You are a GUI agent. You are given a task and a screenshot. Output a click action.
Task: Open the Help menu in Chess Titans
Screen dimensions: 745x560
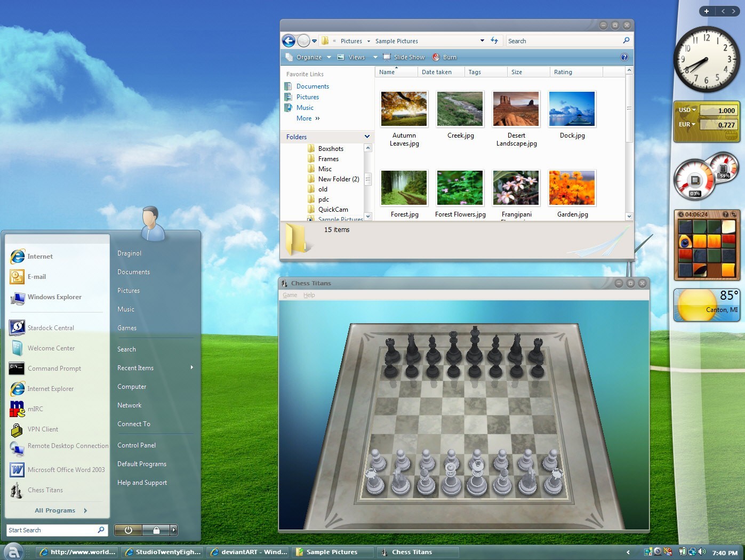(x=309, y=294)
